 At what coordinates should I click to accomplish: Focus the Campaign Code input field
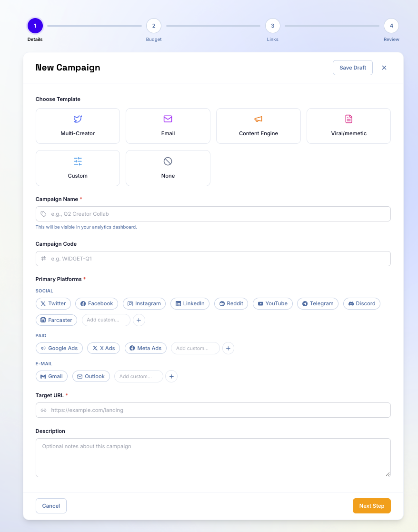213,259
